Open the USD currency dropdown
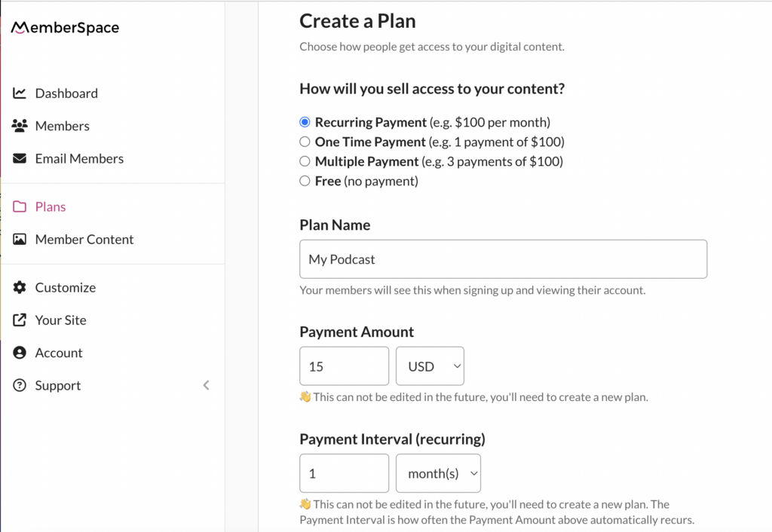Image resolution: width=772 pixels, height=532 pixels. click(x=430, y=365)
